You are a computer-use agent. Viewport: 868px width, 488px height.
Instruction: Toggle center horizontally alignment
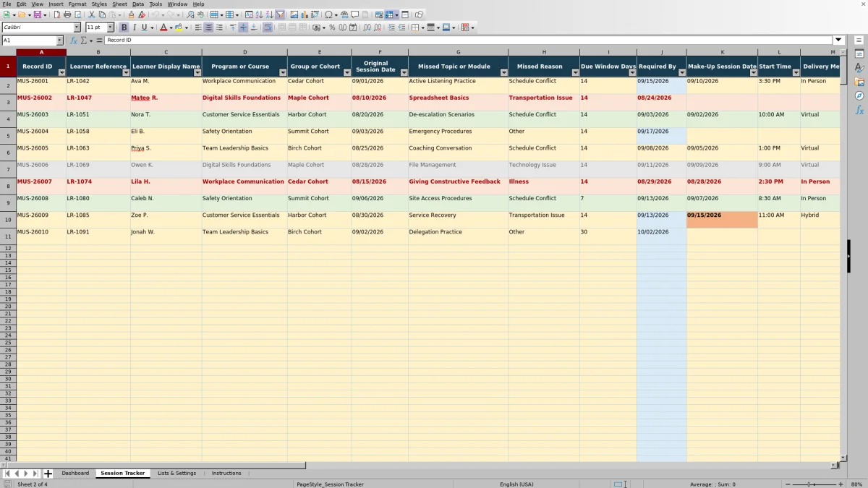click(x=208, y=27)
